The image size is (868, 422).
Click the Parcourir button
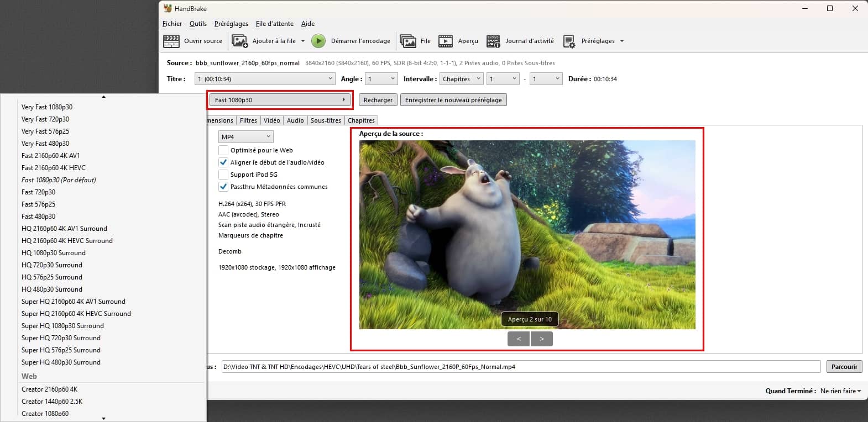click(x=844, y=367)
